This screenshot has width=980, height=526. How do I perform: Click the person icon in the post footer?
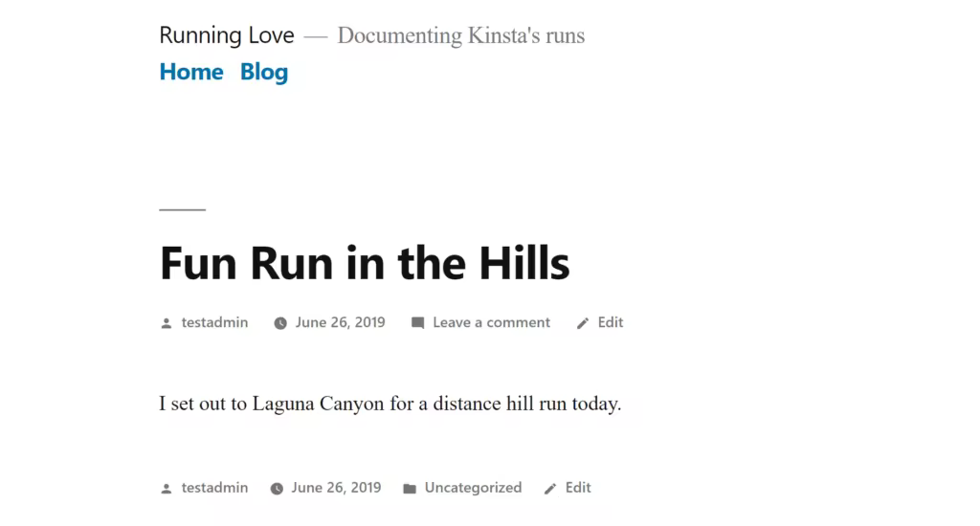(167, 489)
